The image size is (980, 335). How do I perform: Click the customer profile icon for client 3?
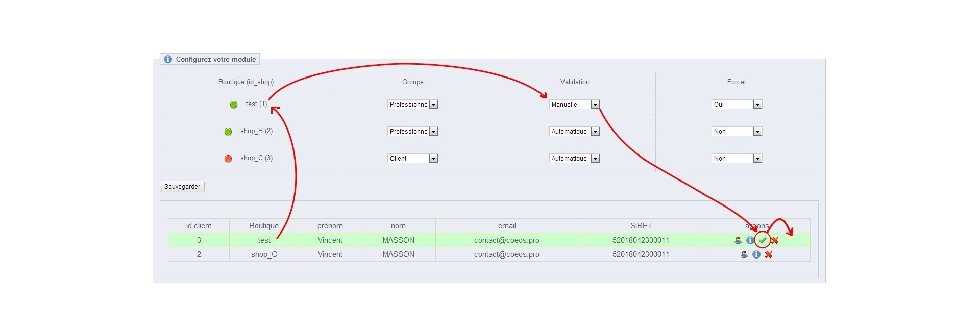point(738,240)
